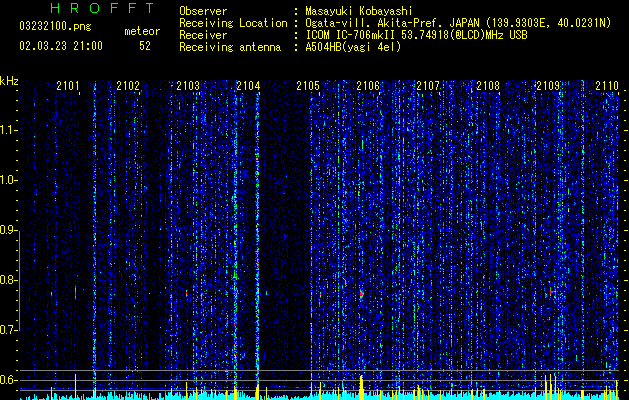The height and width of the screenshot is (400, 629).
Task: Click the red meteor echo below 2101
Action: point(75,293)
